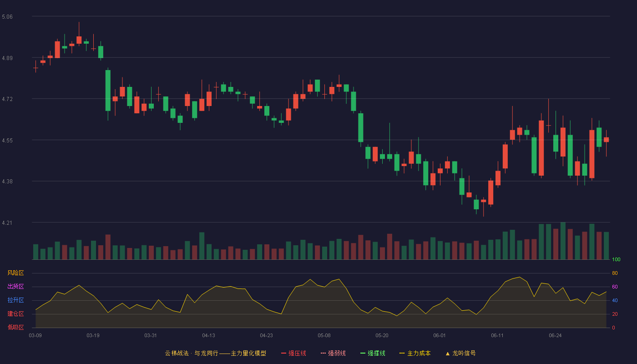Click the 4.89 price axis label

(7, 58)
